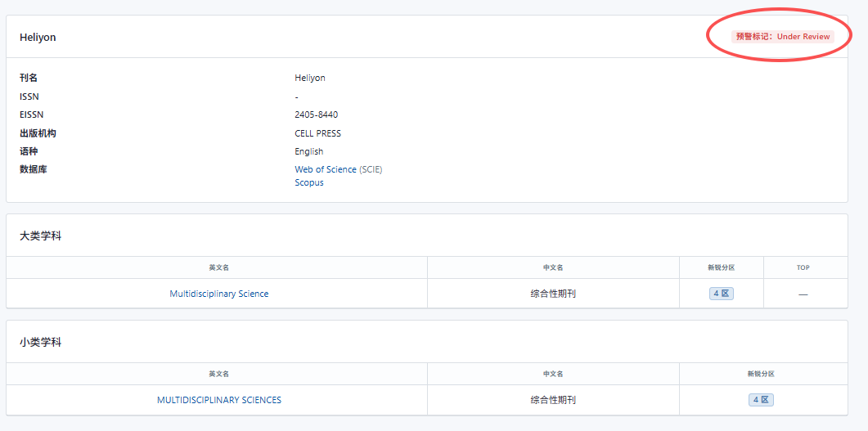Click 中文名 header in 大类学科 table
Image resolution: width=868 pixels, height=431 pixels.
tap(553, 267)
